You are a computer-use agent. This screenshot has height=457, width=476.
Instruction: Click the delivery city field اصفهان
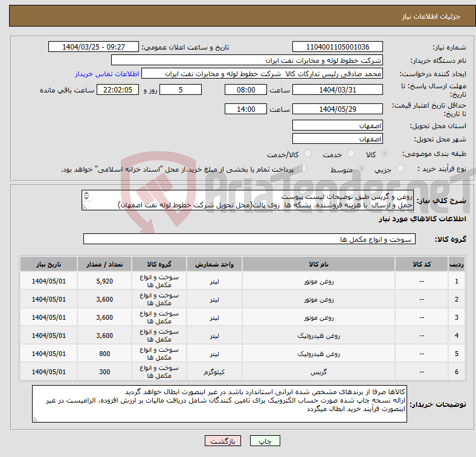337,138
